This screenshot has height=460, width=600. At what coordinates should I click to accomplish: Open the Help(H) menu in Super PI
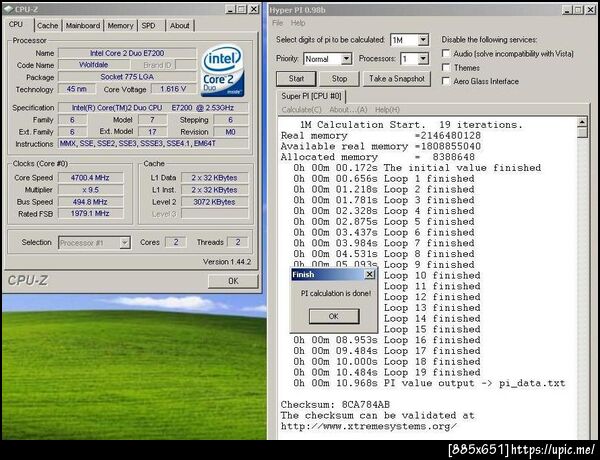point(387,110)
